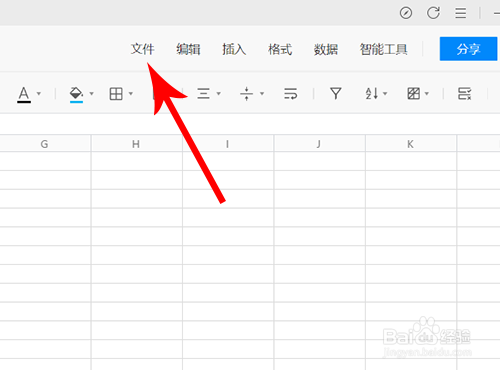Select the first visible cell in column K
500x370 pixels.
(411, 161)
